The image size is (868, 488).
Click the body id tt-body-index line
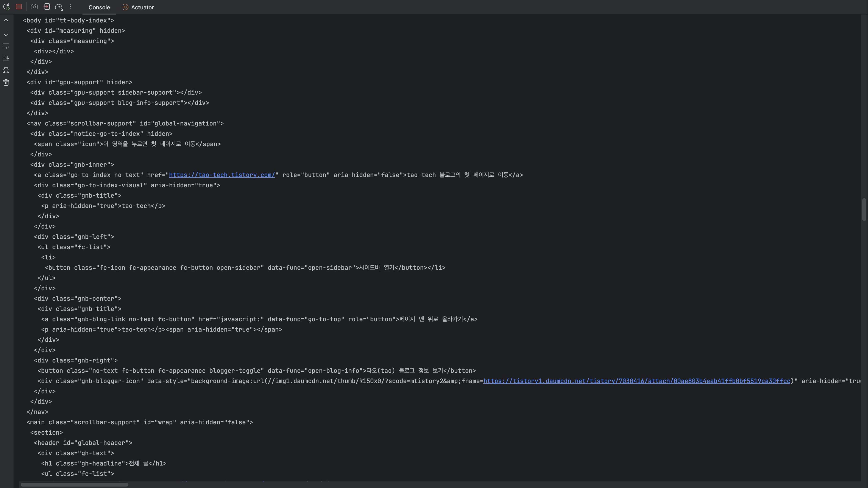coord(68,21)
